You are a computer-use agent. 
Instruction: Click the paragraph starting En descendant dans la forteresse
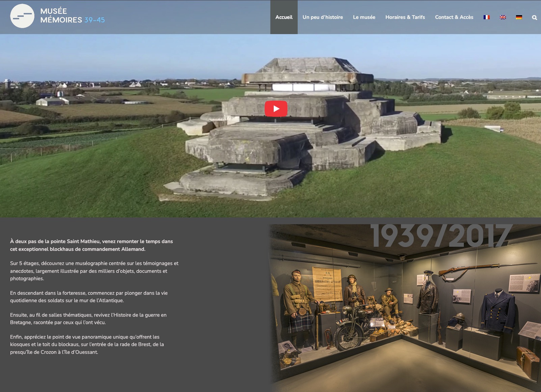click(89, 297)
